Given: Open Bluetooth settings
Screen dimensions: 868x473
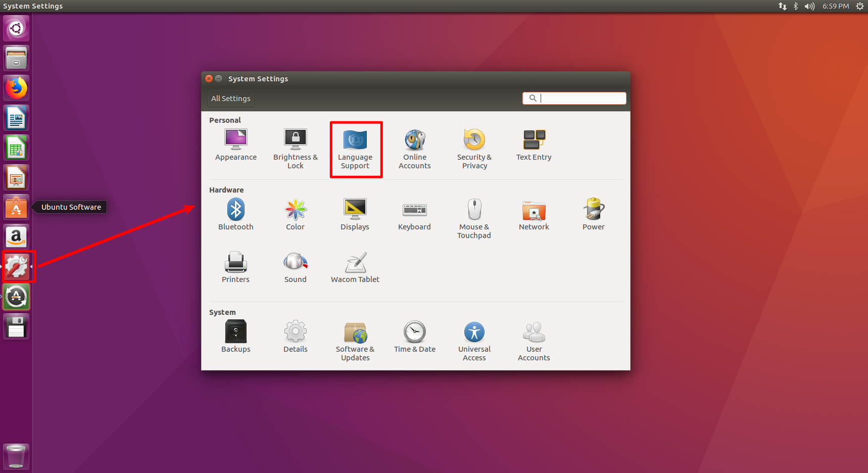Looking at the screenshot, I should [235, 214].
